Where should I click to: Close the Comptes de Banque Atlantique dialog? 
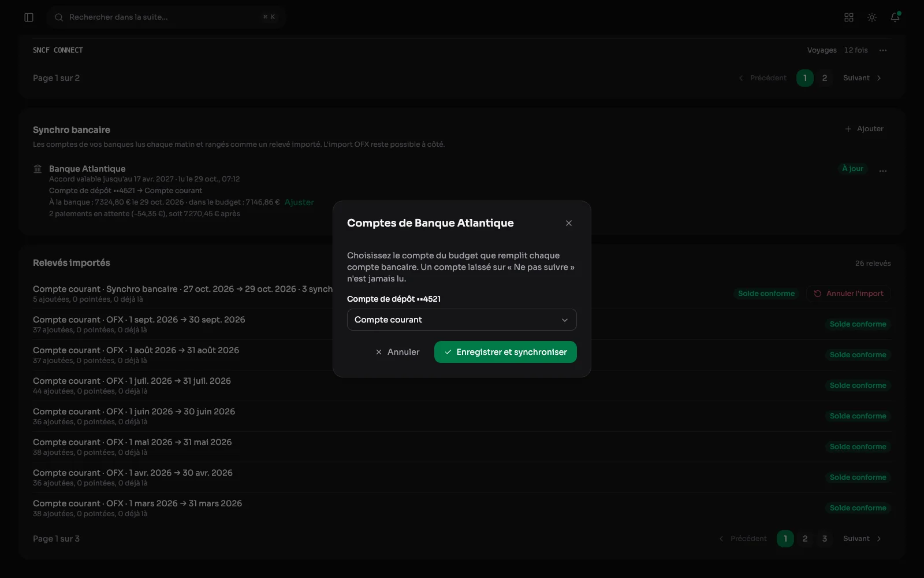point(569,223)
